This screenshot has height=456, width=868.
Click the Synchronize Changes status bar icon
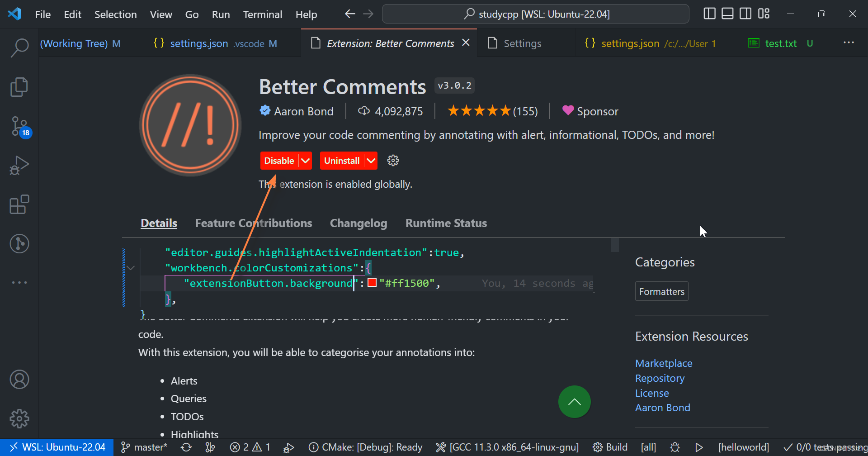(186, 447)
